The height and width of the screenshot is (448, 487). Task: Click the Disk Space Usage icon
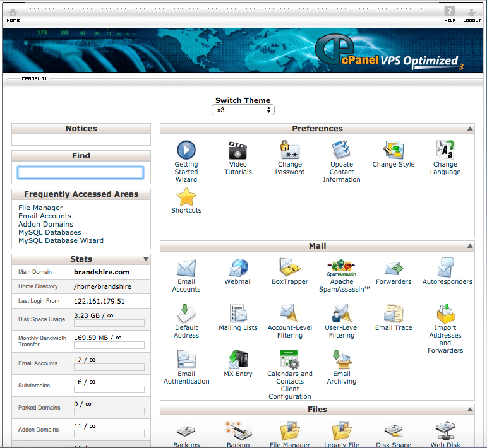click(394, 431)
